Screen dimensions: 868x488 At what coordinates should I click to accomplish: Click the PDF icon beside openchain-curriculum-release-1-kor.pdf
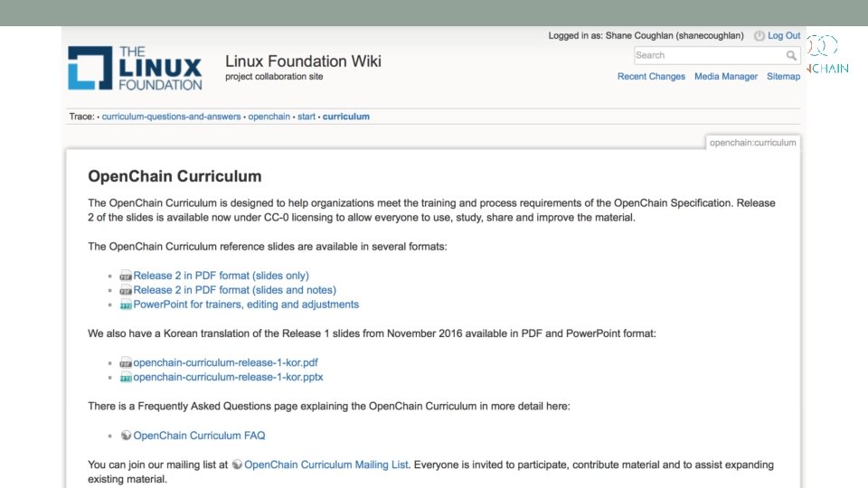coord(126,363)
